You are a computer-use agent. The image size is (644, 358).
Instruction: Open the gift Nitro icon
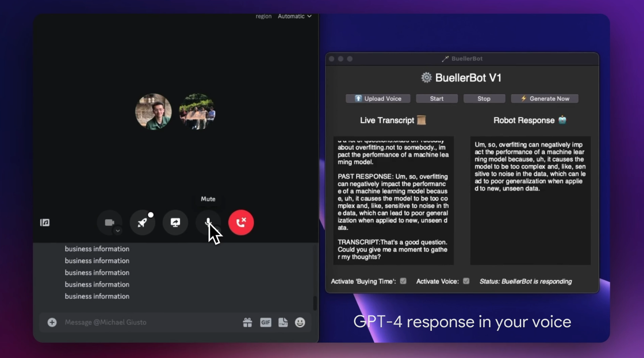pos(247,323)
